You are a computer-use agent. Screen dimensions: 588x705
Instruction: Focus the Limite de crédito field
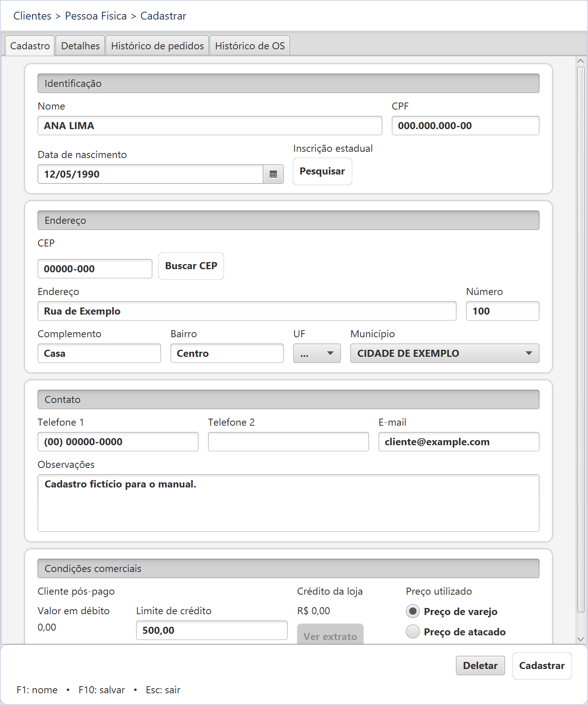[x=212, y=630]
